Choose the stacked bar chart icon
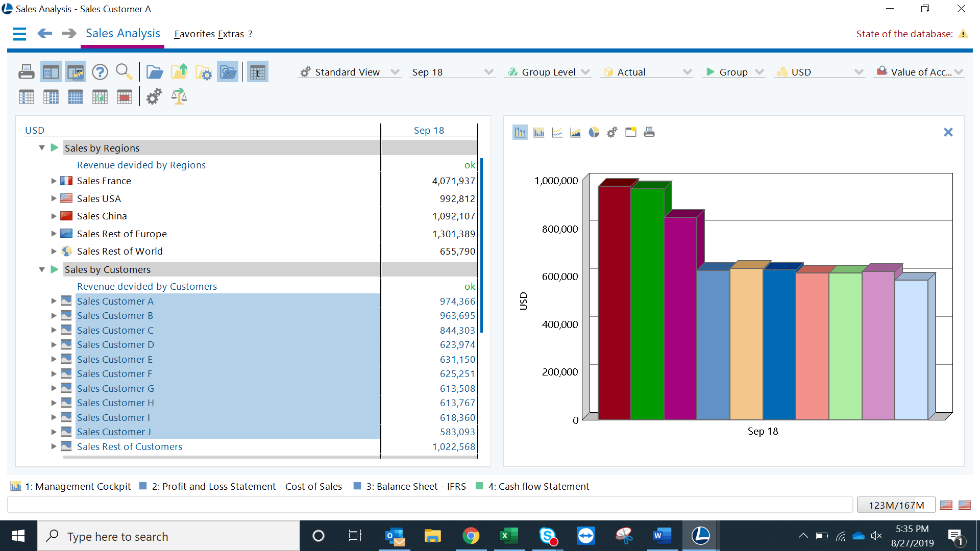 pos(538,133)
